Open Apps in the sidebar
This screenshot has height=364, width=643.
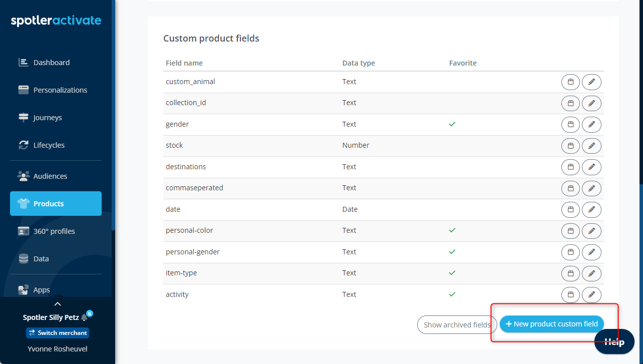[56, 290]
